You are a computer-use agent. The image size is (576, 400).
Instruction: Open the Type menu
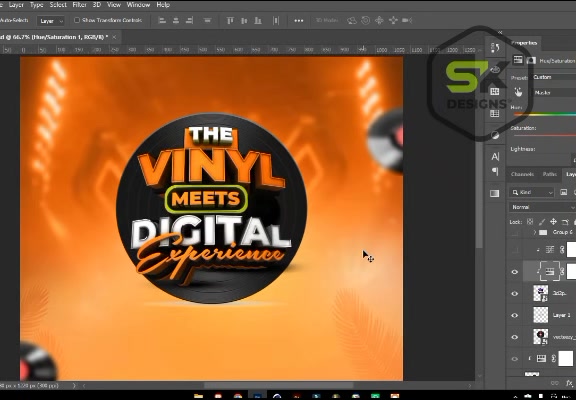[36, 5]
